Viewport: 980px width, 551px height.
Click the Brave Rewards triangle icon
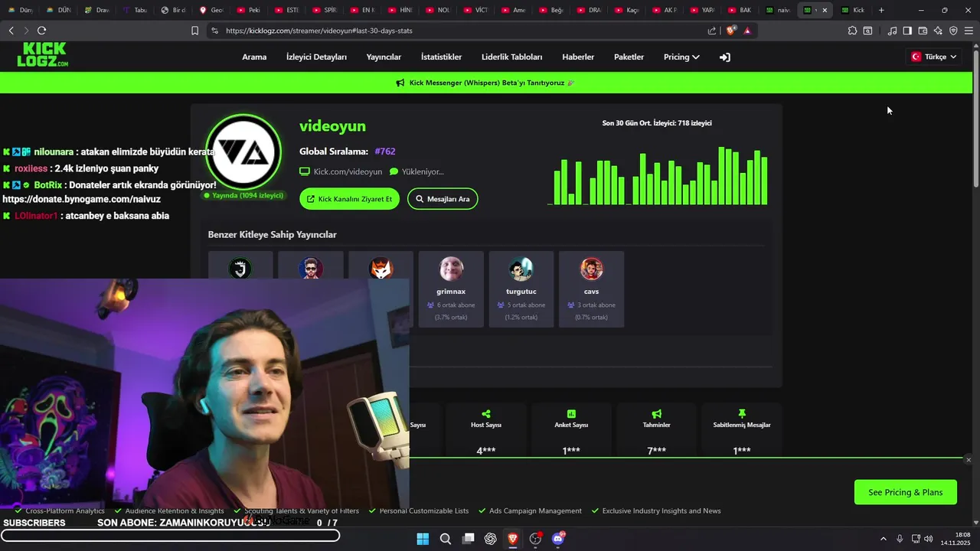pos(747,31)
